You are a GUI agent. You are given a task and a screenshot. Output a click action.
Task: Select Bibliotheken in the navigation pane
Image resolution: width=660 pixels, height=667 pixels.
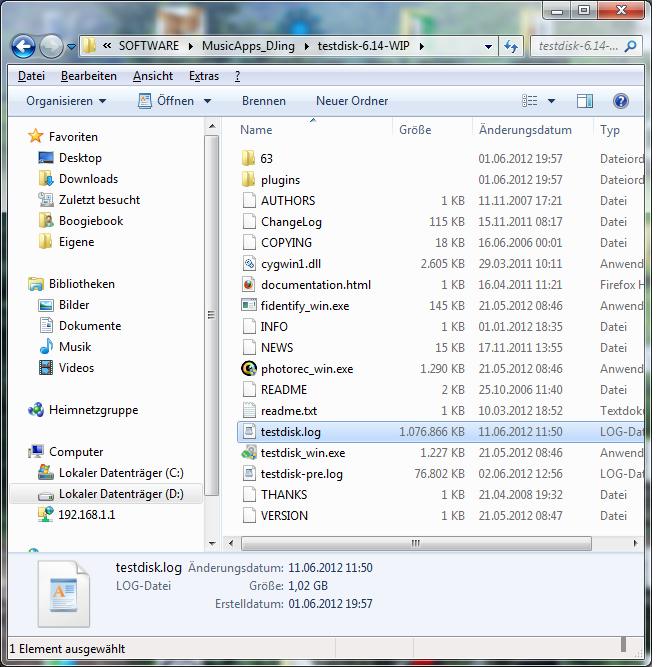tap(82, 284)
